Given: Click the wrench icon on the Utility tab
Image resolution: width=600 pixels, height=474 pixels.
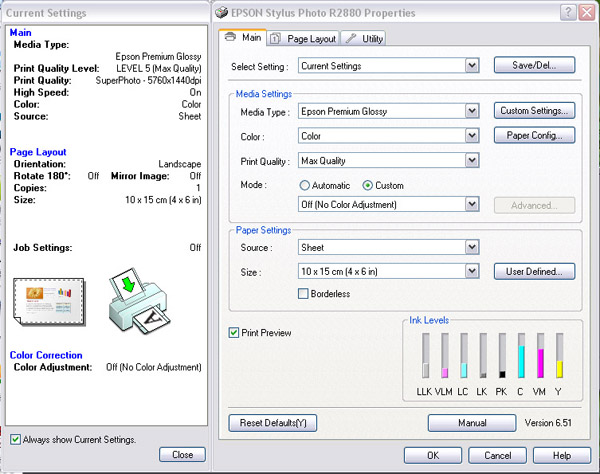Looking at the screenshot, I should point(351,38).
